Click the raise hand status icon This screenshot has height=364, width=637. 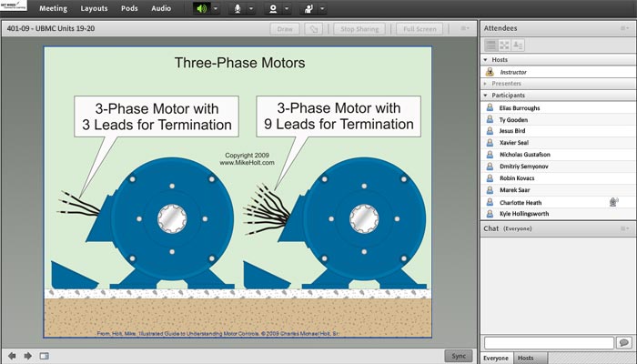coord(310,8)
